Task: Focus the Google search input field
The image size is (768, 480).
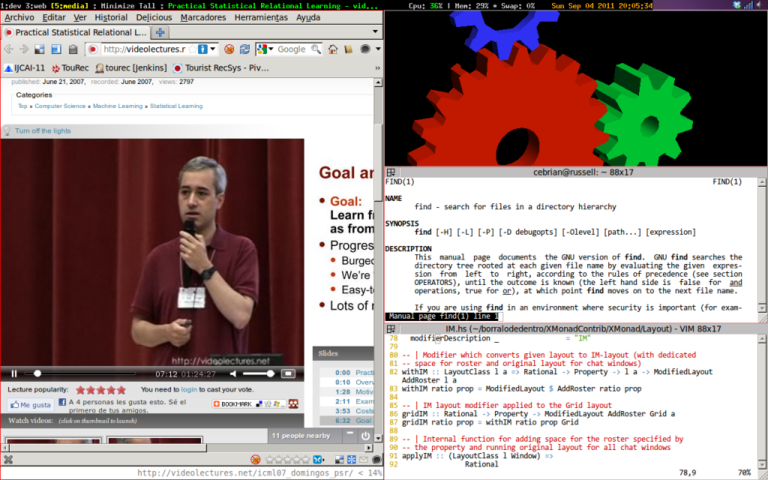Action: 293,49
